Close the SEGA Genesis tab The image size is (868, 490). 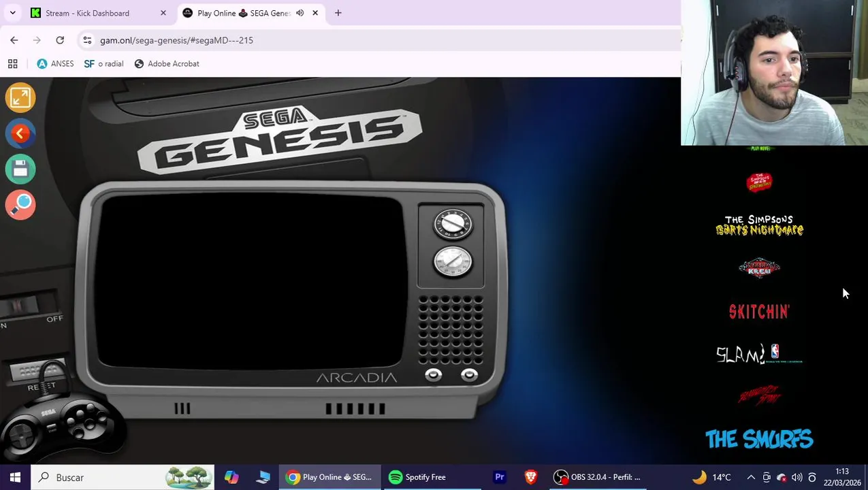315,13
